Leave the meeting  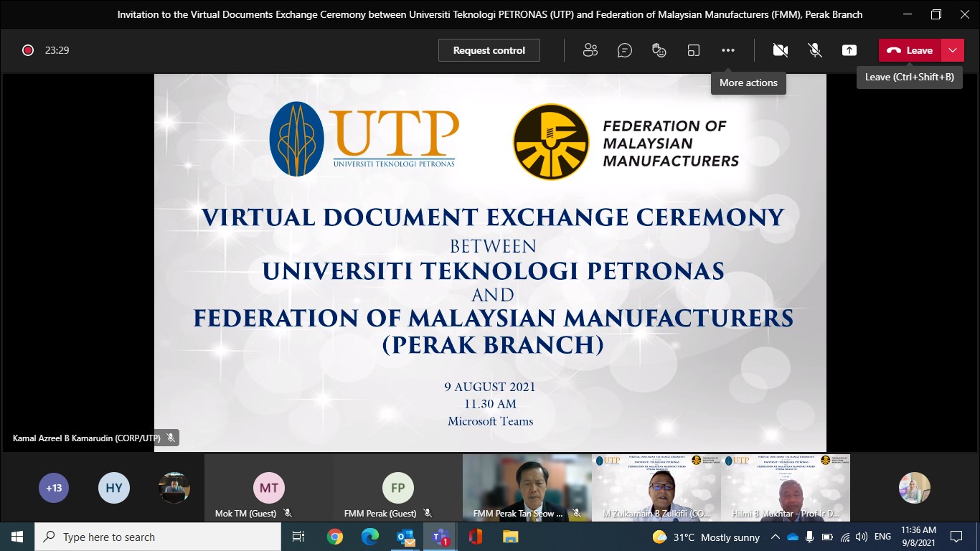click(x=910, y=50)
